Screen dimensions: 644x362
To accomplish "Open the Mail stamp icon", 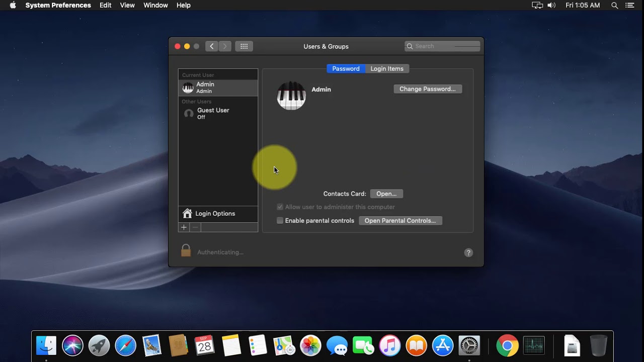I will tap(152, 346).
